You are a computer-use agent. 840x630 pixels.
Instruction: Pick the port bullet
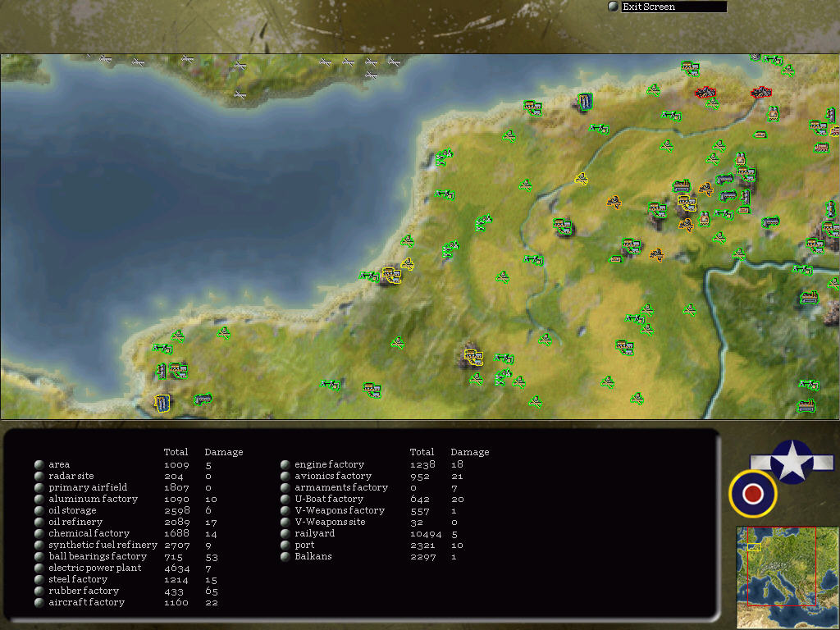(x=285, y=545)
